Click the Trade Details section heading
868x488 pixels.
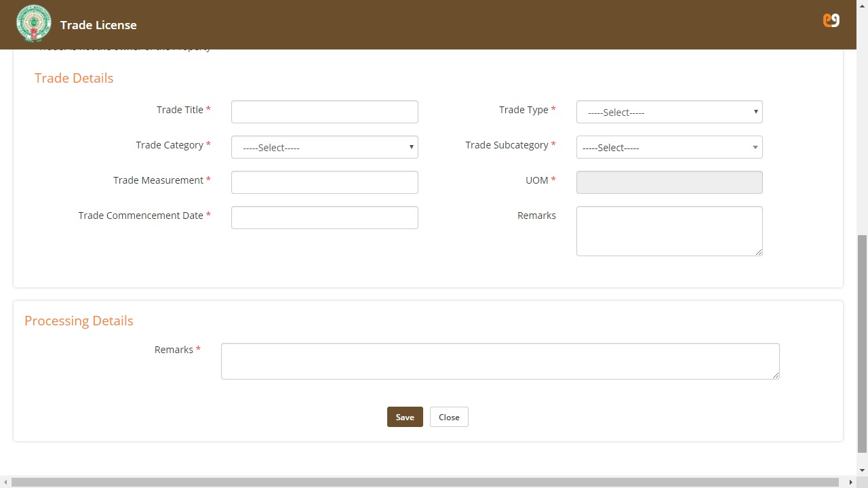coord(73,78)
